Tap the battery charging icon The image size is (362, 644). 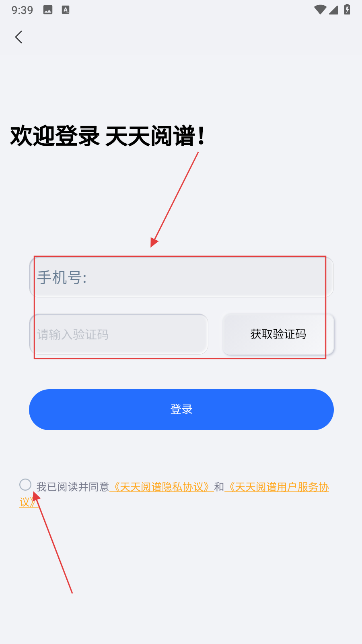[347, 9]
